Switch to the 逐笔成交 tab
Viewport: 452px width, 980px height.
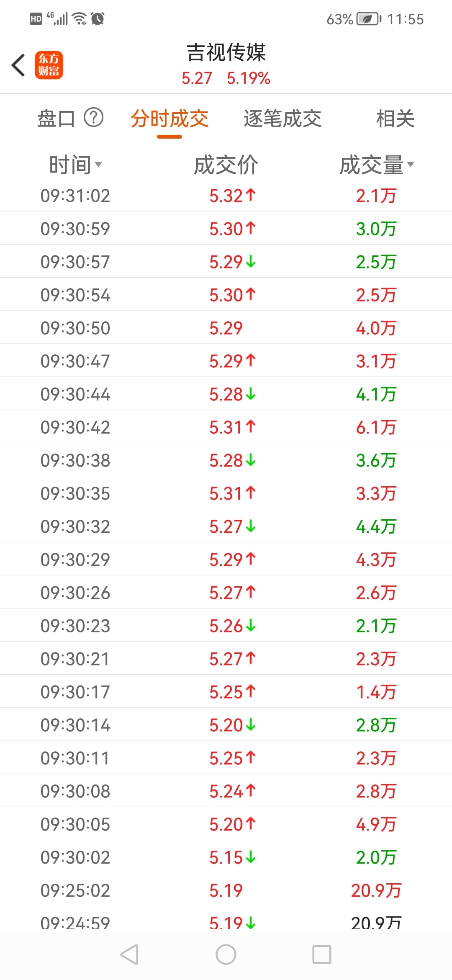282,119
